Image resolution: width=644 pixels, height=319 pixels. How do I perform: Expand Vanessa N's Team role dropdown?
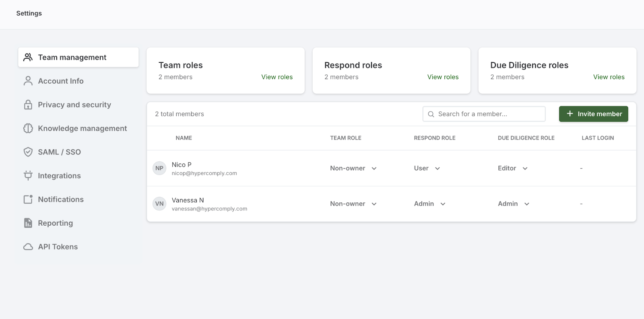click(353, 204)
